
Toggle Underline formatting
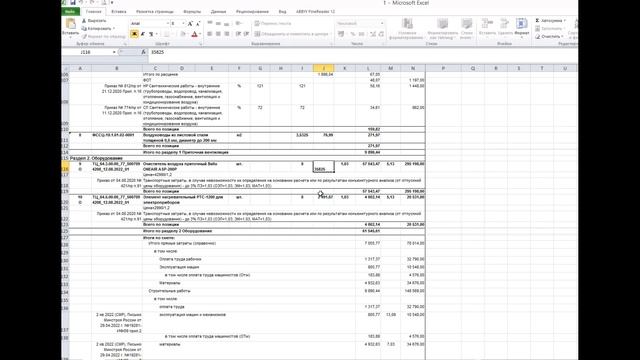151,34
